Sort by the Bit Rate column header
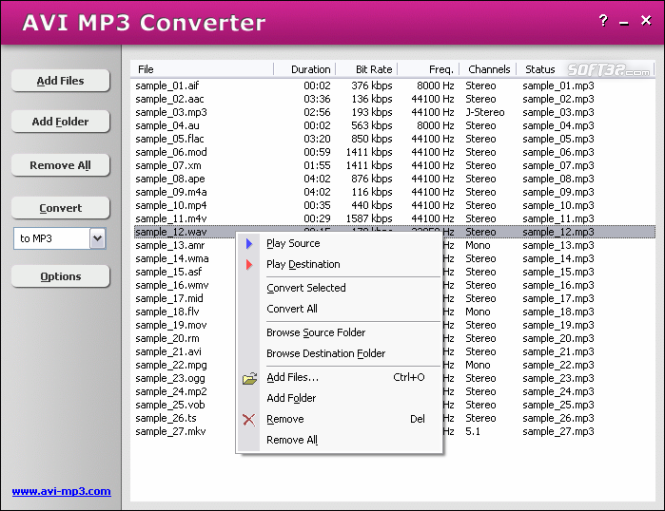 pyautogui.click(x=367, y=69)
